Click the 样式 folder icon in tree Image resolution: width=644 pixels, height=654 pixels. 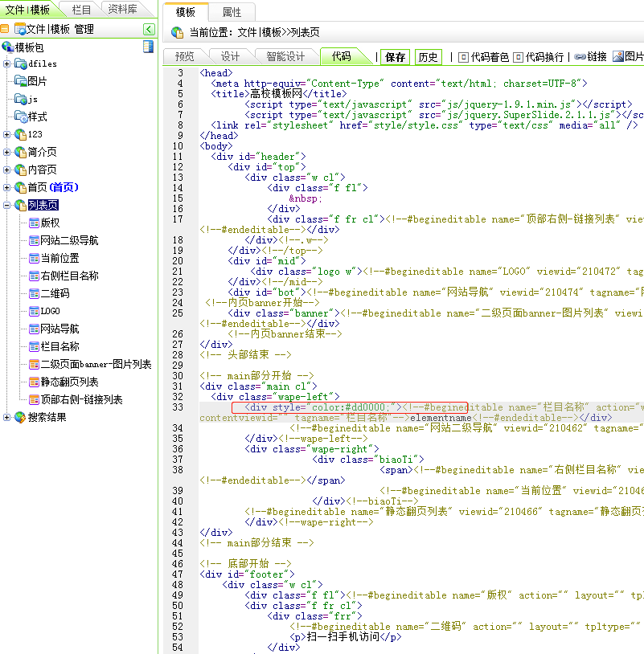coord(20,116)
